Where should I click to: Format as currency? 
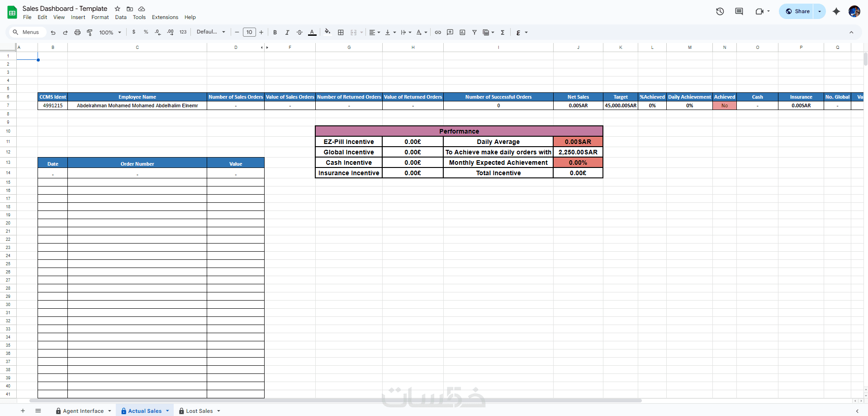133,32
